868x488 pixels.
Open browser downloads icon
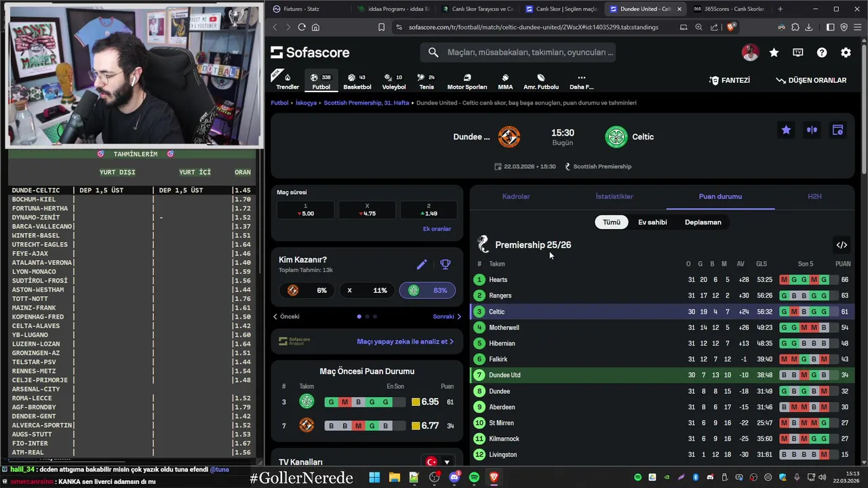pos(808,27)
